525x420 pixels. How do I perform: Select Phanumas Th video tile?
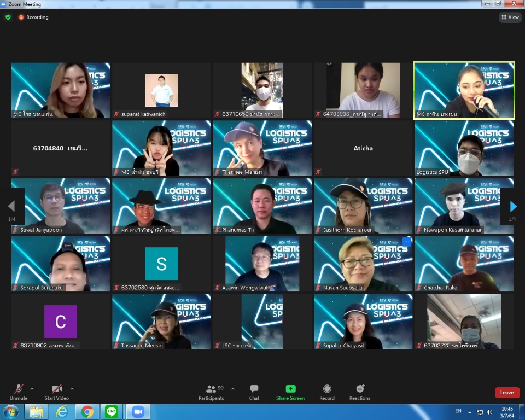click(x=262, y=206)
